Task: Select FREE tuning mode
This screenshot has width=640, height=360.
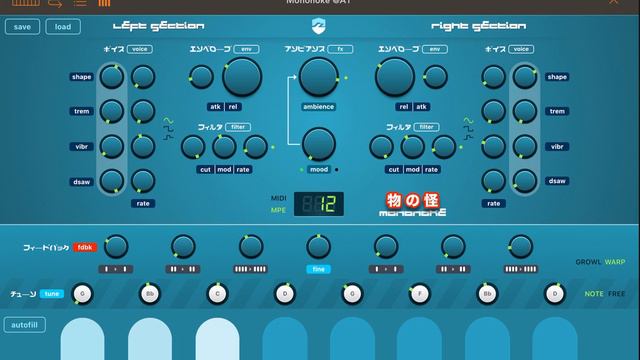Action: (x=616, y=294)
